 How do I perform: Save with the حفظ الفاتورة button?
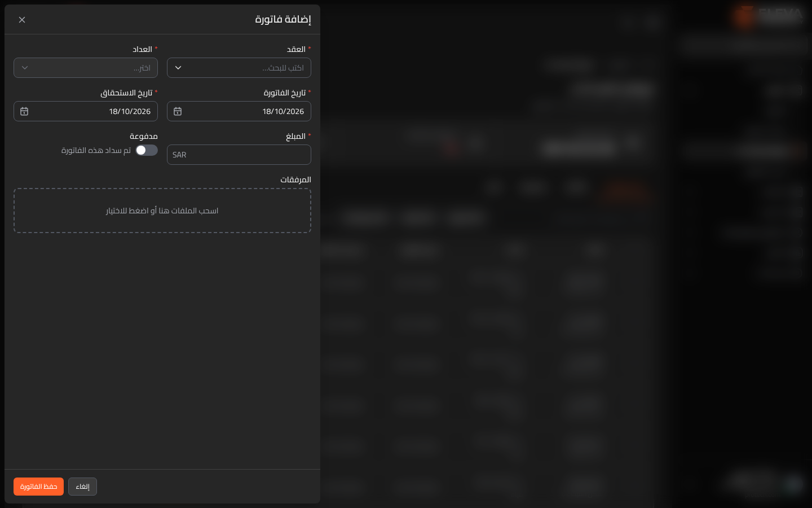coord(38,487)
